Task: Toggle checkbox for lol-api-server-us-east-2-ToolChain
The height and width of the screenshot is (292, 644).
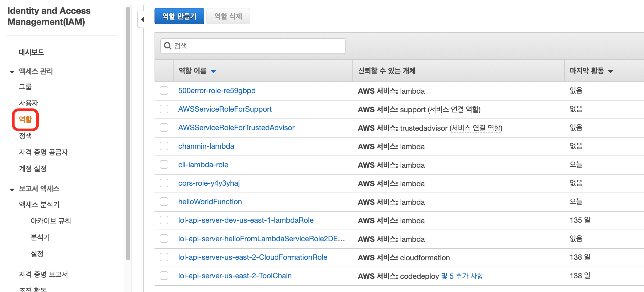Action: click(164, 276)
